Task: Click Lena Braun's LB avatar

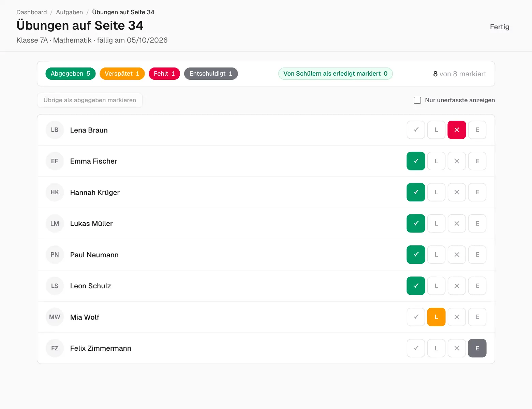Action: pos(55,130)
